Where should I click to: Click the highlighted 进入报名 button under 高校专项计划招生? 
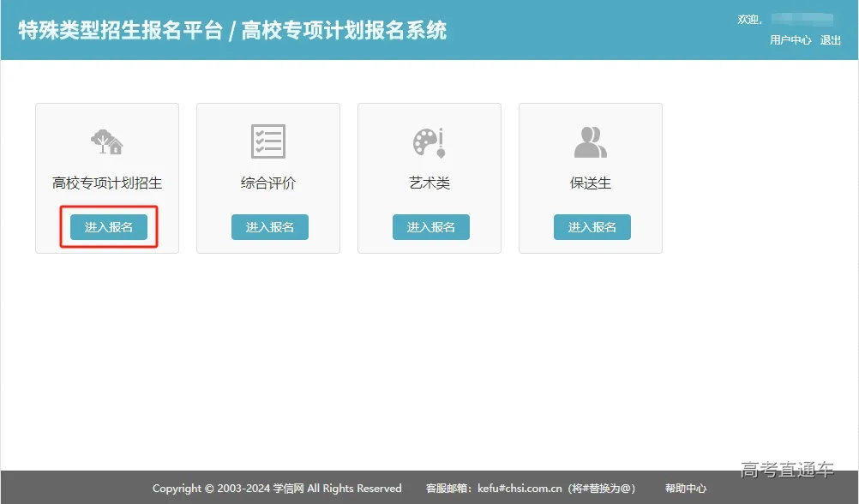[106, 226]
